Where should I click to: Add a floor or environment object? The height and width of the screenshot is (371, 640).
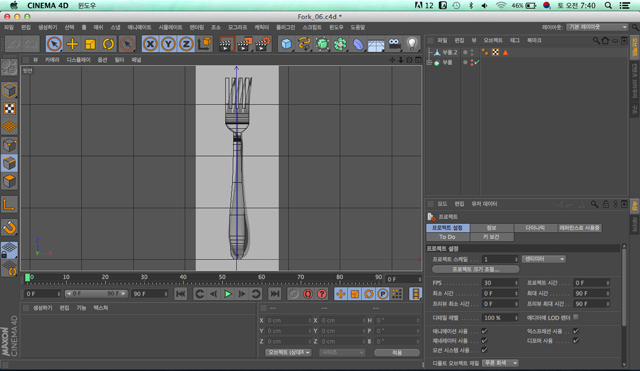point(376,44)
